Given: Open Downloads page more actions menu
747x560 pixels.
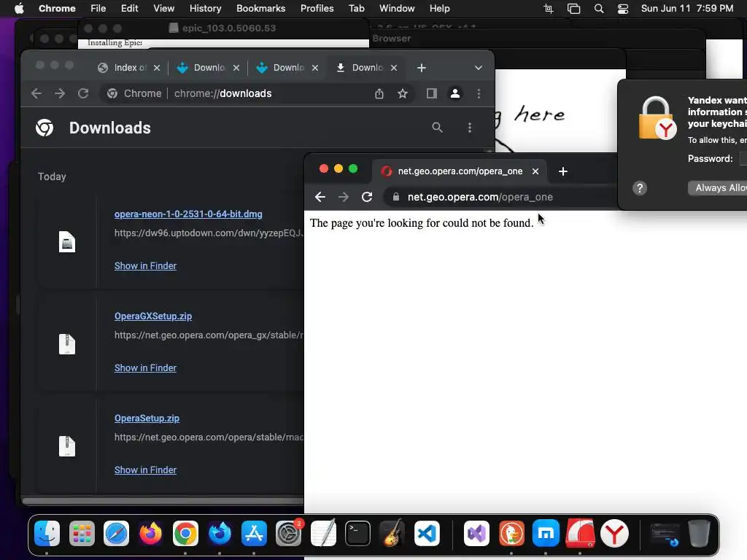Looking at the screenshot, I should [470, 128].
